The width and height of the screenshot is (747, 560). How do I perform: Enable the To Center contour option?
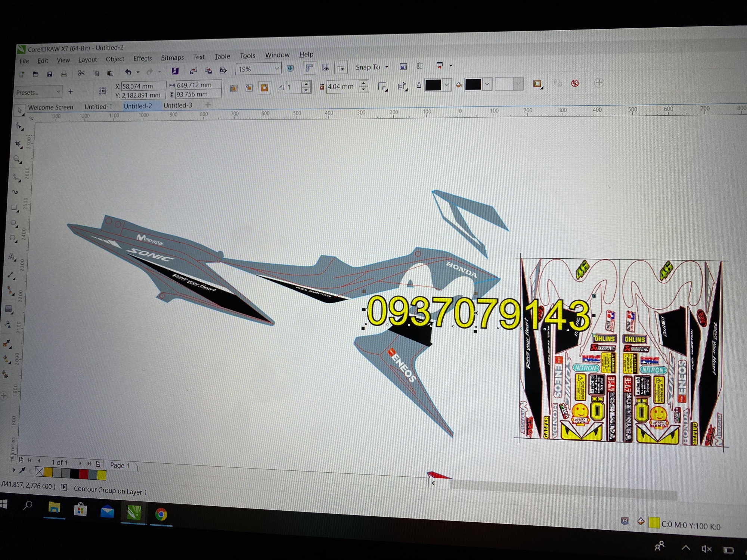point(234,88)
